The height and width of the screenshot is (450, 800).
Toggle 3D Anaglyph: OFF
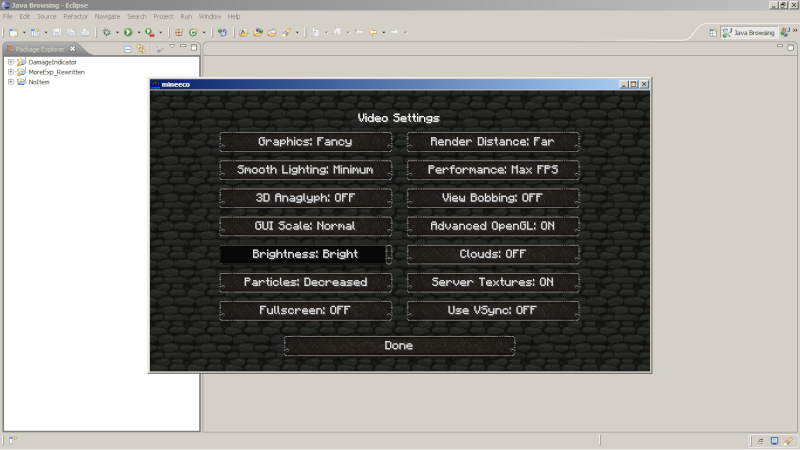(306, 198)
